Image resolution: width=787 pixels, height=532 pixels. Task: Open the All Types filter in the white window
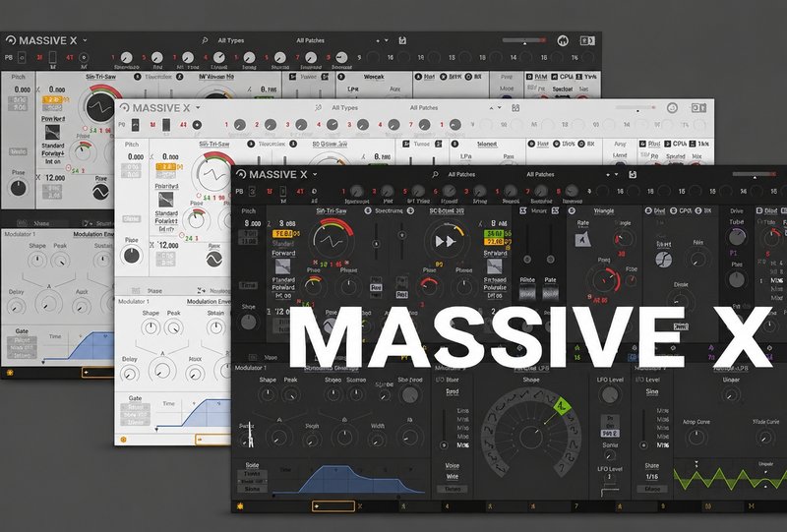[x=345, y=107]
